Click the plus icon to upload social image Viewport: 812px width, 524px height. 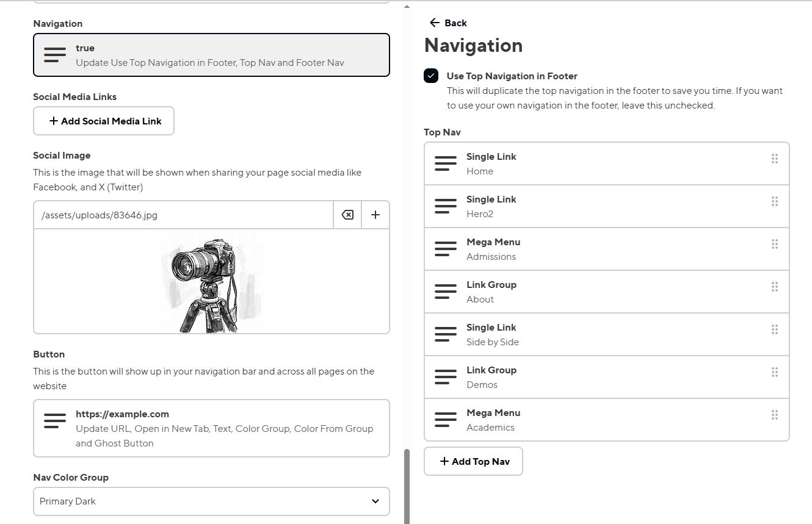pos(375,215)
